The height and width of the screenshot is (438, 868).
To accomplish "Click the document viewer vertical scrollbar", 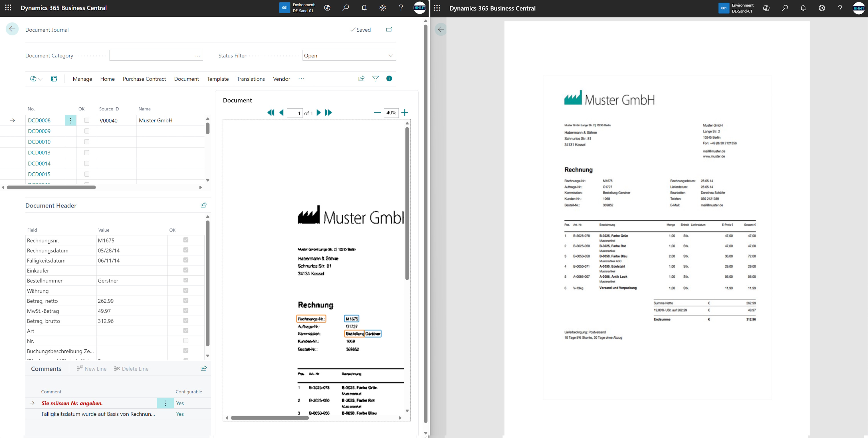I will 407,204.
